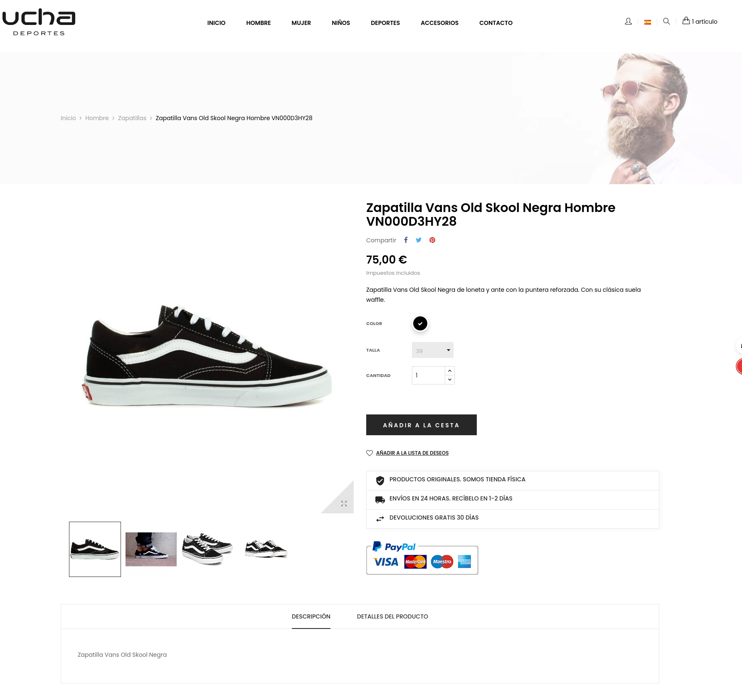This screenshot has width=742, height=700.
Task: Open the user account icon
Action: tap(628, 21)
